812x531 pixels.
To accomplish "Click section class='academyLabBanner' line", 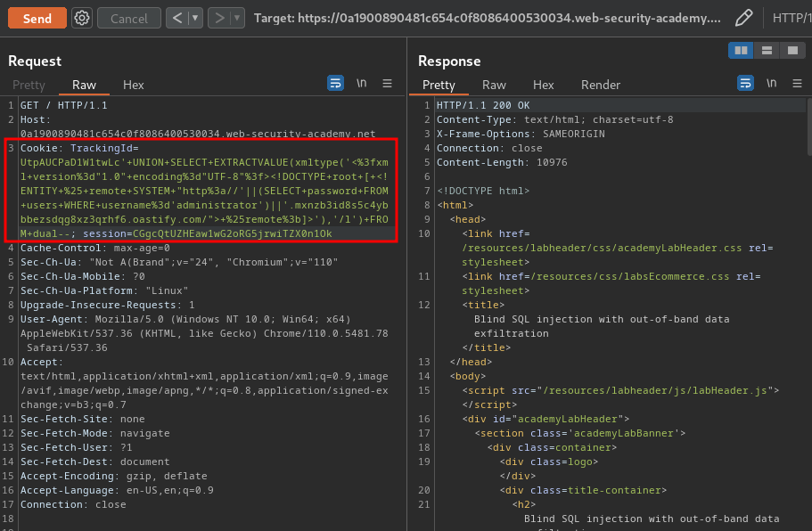I will click(580, 433).
